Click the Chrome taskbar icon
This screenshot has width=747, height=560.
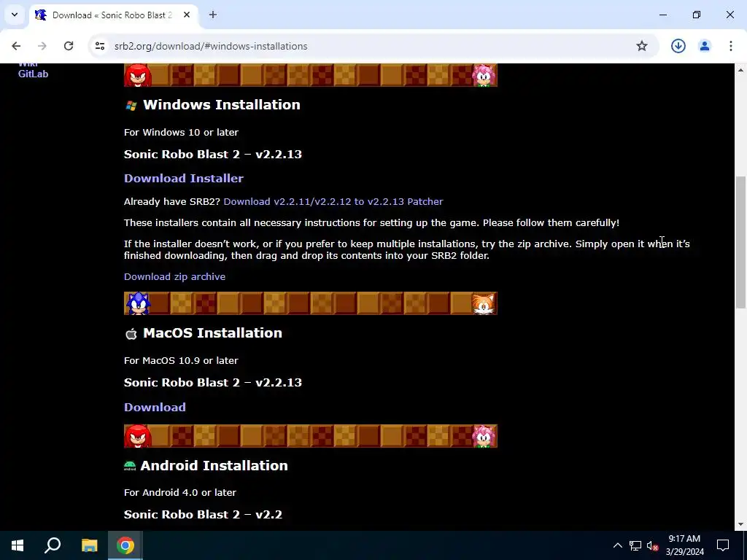pos(125,545)
